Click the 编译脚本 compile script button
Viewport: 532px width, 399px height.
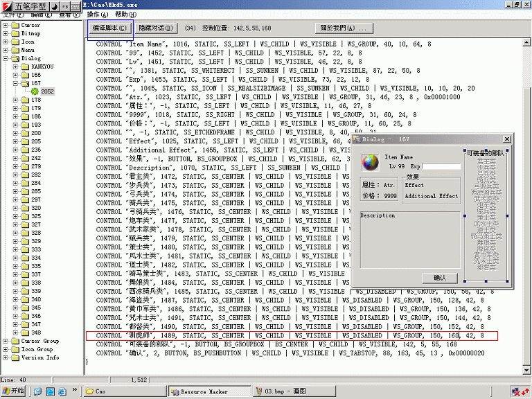[109, 28]
